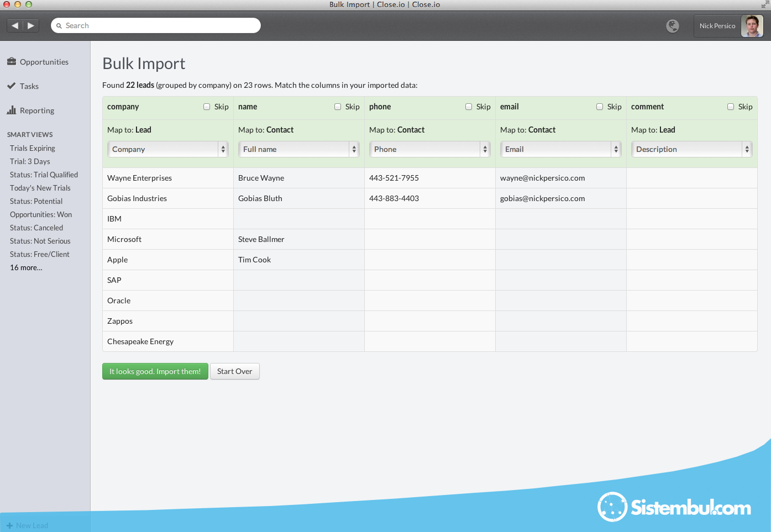Image resolution: width=771 pixels, height=532 pixels.
Task: Go forward with the right arrow button
Action: pos(31,25)
